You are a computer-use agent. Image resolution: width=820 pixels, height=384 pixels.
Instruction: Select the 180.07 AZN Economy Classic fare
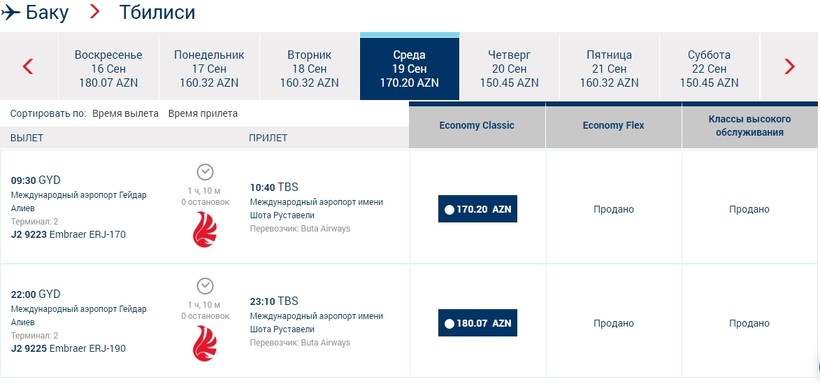pos(477,323)
